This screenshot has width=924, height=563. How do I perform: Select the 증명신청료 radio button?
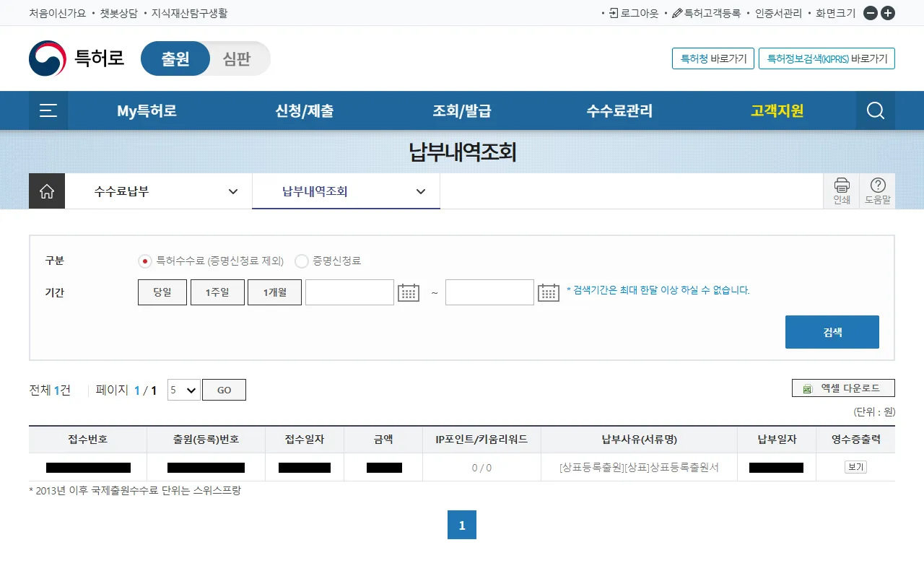[x=302, y=261]
